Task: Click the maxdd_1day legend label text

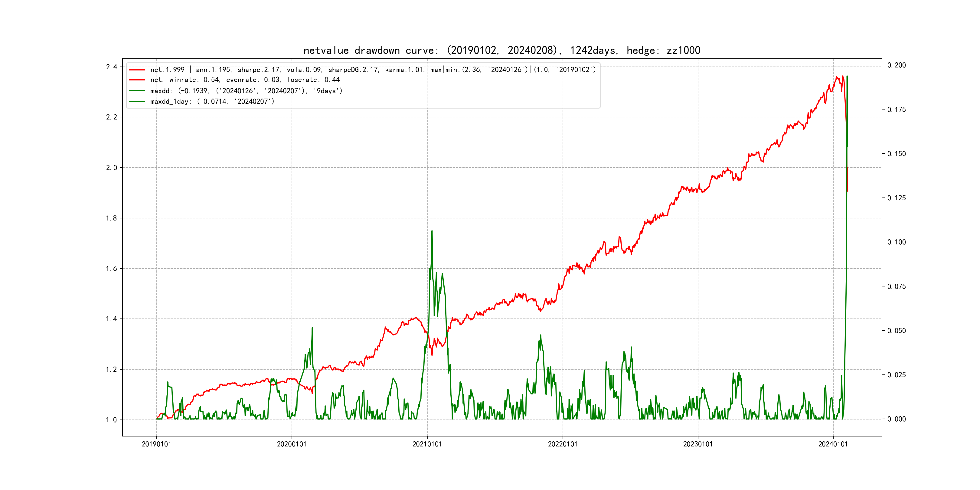Action: click(x=212, y=102)
